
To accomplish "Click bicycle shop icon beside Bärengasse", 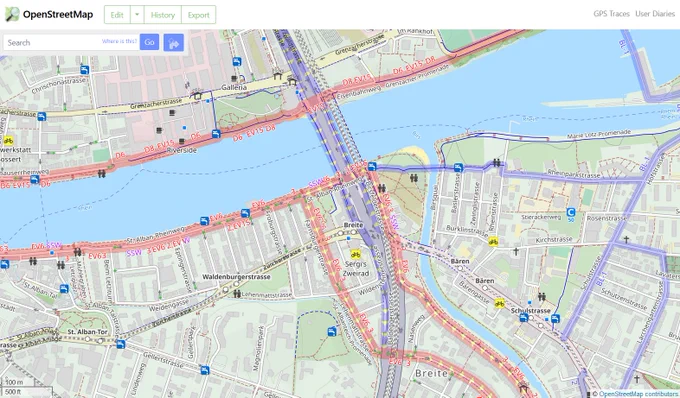I will (499, 303).
